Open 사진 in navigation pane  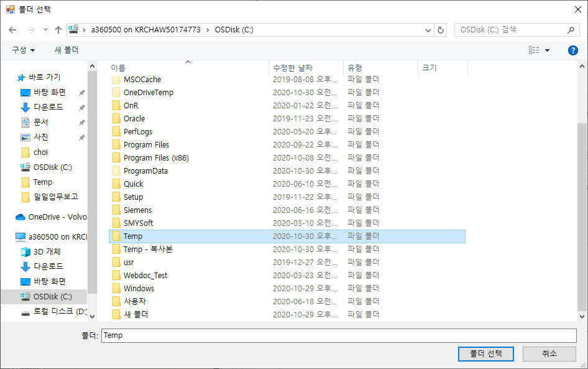(x=35, y=138)
